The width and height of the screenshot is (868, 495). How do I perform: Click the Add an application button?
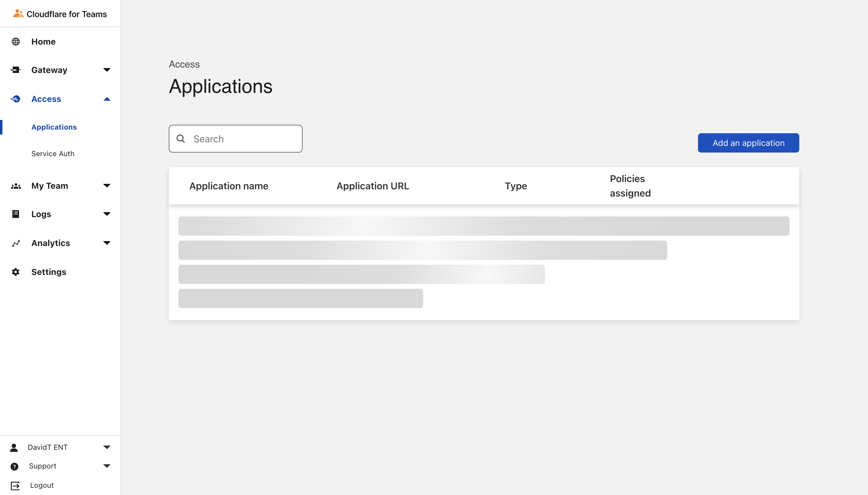748,143
